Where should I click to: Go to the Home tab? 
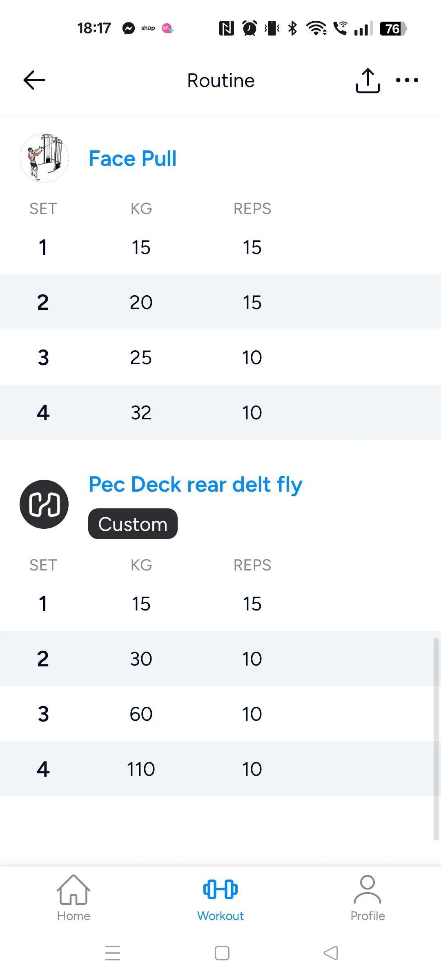point(73,898)
